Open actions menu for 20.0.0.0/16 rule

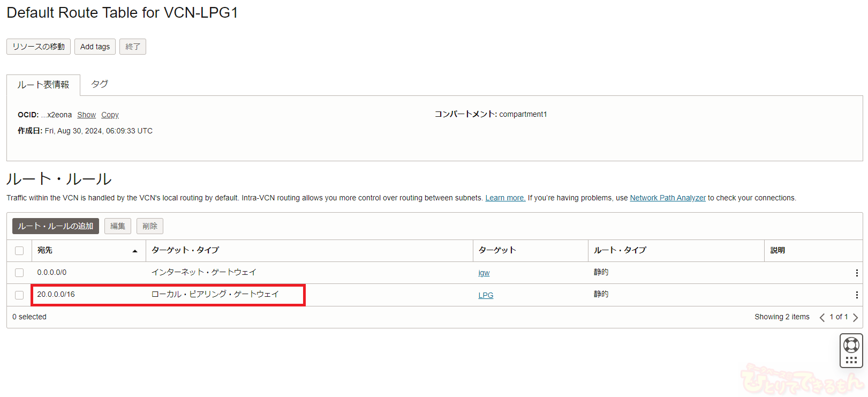[856, 295]
